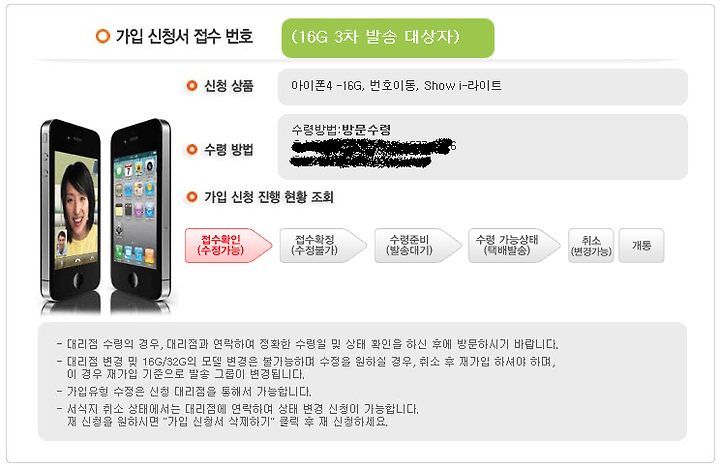Click the 수령준비 (발송대기) step arrow
The height and width of the screenshot is (468, 720).
coord(417,245)
